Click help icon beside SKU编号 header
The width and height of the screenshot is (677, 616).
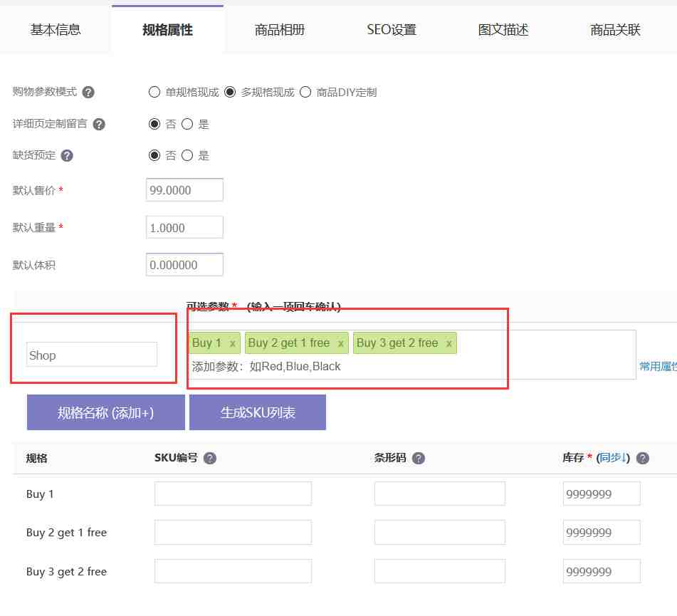click(x=210, y=459)
